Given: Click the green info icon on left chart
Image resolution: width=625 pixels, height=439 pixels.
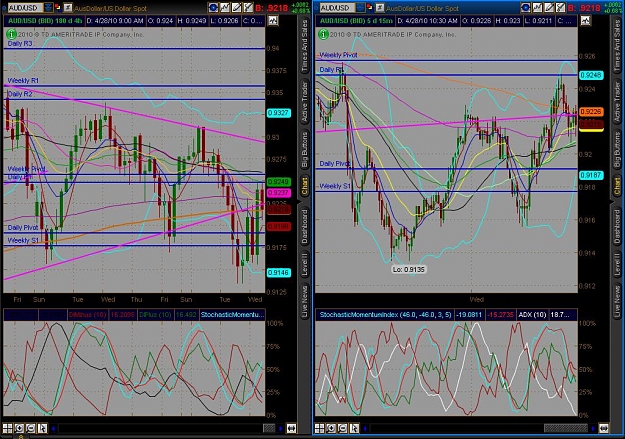Looking at the screenshot, I should tap(12, 34).
